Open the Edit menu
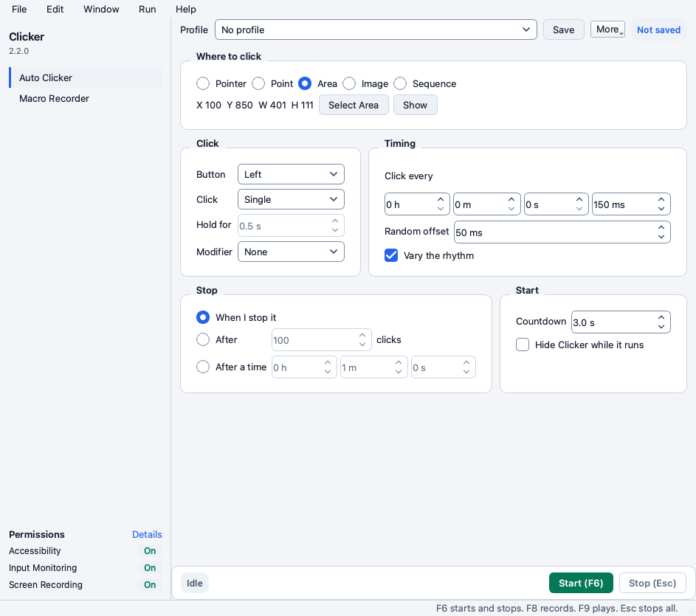Image resolution: width=696 pixels, height=616 pixels. tap(55, 9)
